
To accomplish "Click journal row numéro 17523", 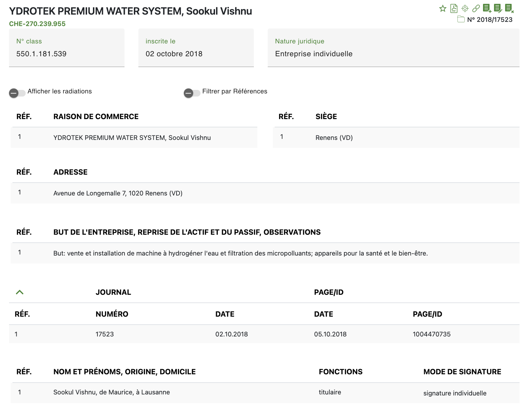I will click(105, 334).
